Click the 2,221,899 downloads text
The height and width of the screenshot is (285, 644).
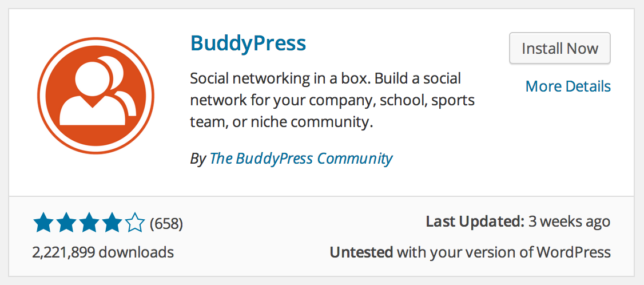pyautogui.click(x=103, y=252)
